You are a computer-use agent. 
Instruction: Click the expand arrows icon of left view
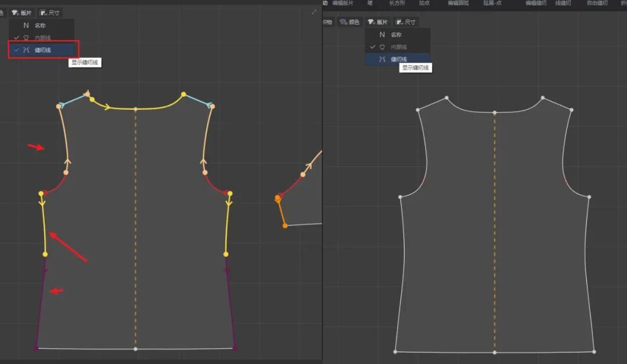click(x=314, y=12)
